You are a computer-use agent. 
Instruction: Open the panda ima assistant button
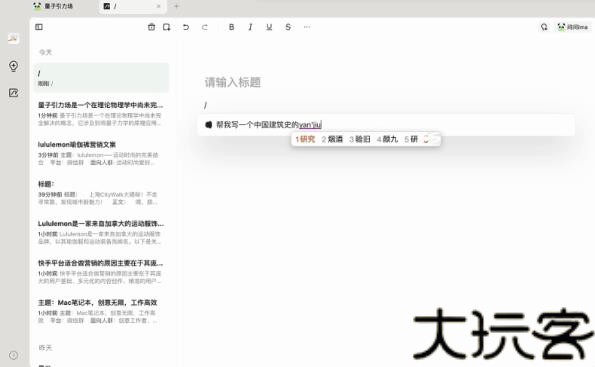573,27
